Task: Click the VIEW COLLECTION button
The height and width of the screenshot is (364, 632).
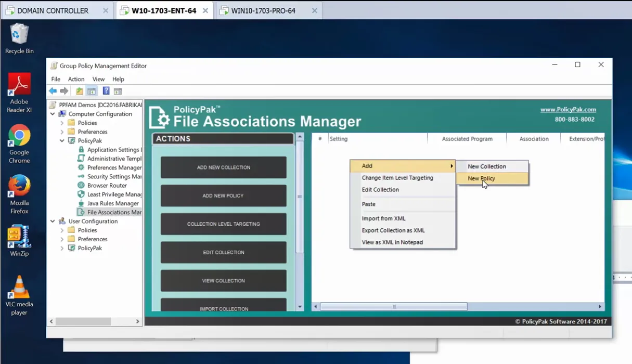Action: (224, 281)
